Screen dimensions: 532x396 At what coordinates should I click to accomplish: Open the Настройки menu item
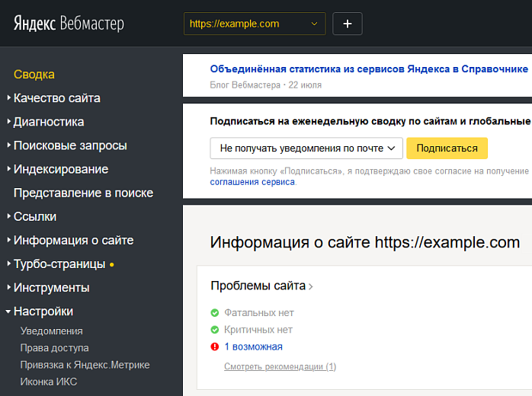pyautogui.click(x=43, y=311)
